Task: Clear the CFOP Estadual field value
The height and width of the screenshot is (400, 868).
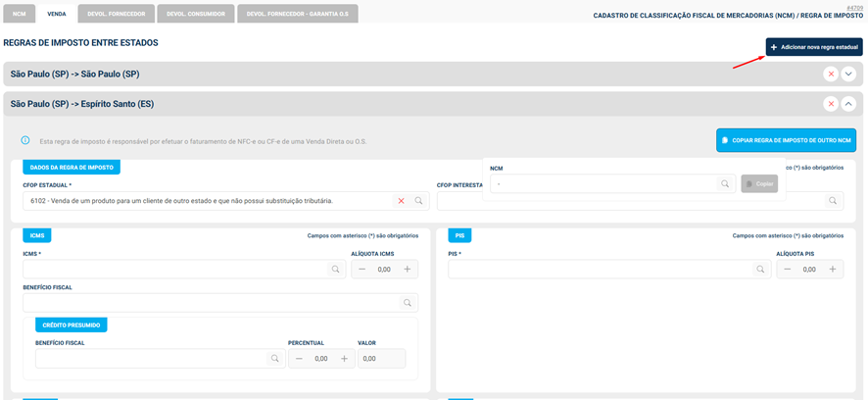Action: [x=401, y=201]
